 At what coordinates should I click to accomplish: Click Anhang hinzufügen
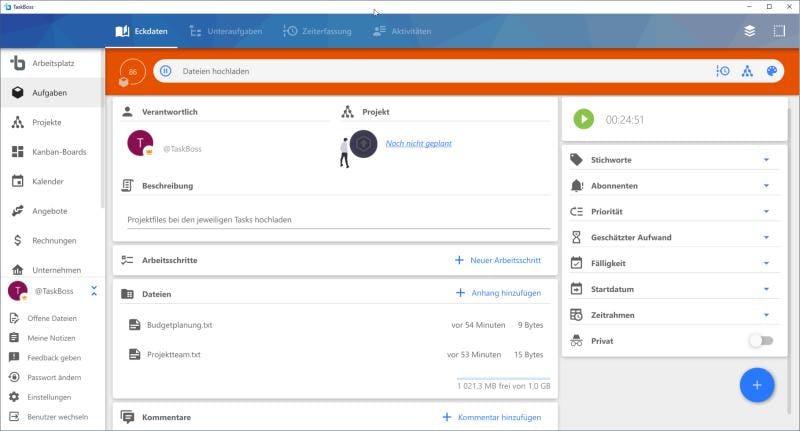pos(498,293)
